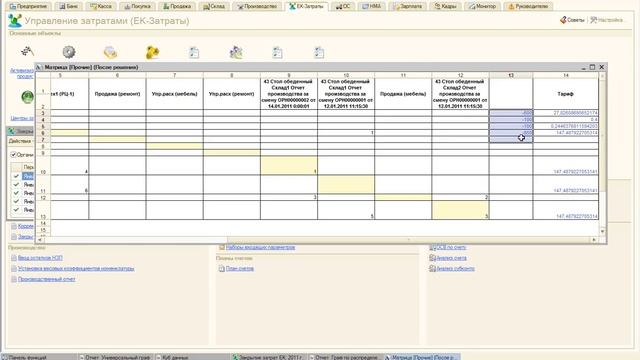Switch to Панель функций window
640x360 pixels.
pos(38,357)
